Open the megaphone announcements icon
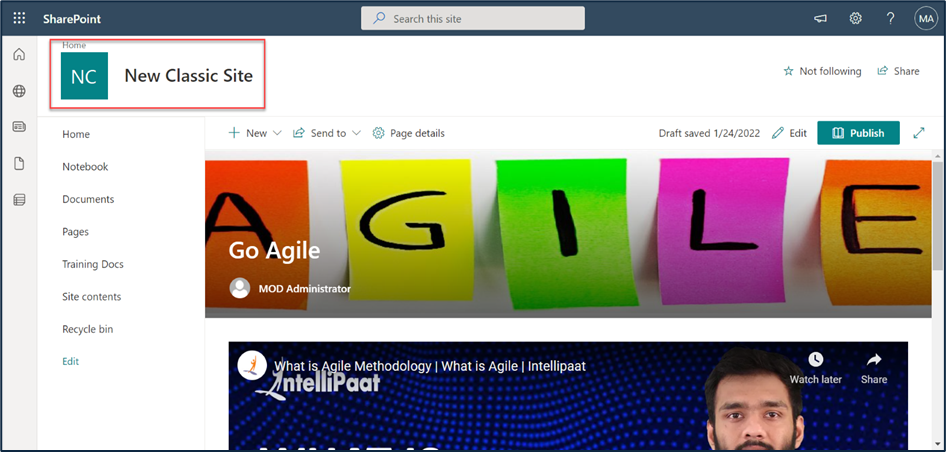The height and width of the screenshot is (452, 946). pos(820,19)
